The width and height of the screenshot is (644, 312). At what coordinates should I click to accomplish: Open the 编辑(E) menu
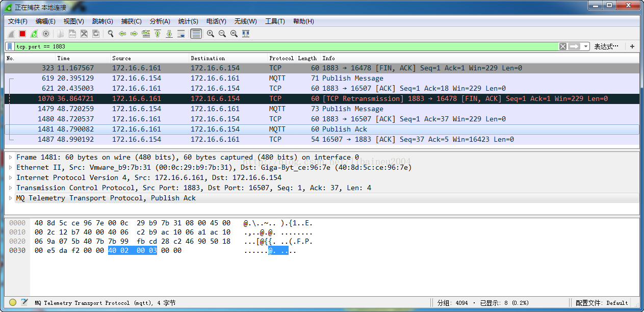pos(45,21)
